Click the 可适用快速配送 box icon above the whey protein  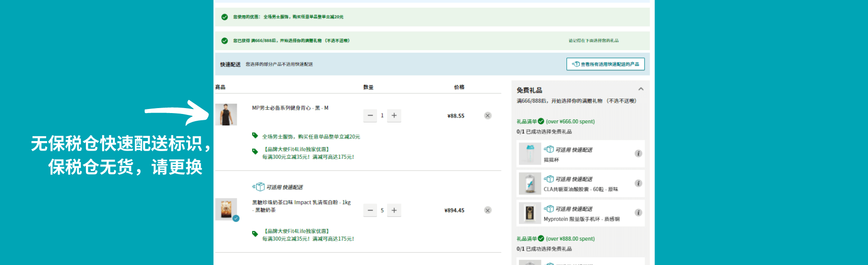click(259, 187)
